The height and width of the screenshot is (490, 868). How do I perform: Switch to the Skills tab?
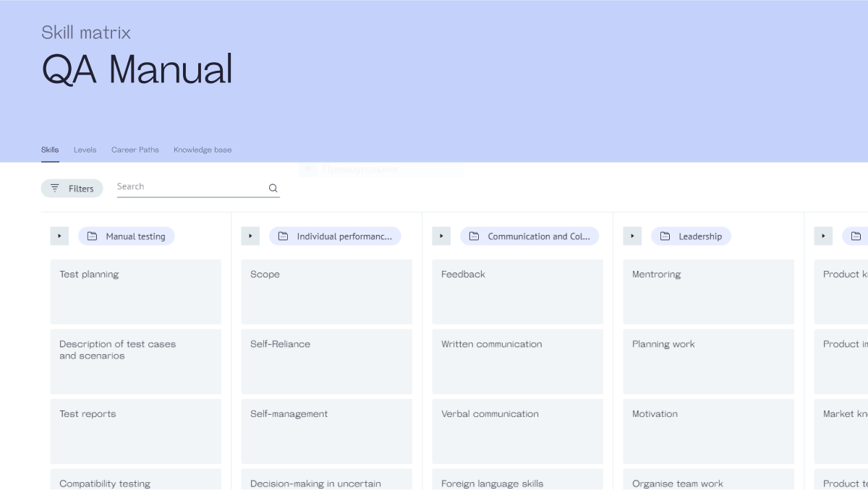click(50, 150)
